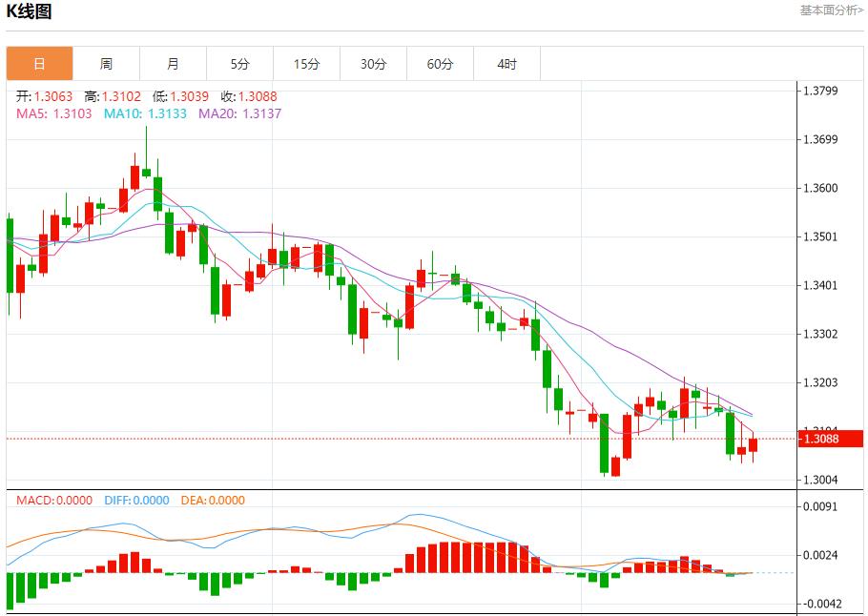Select the 周 weekly chart tab

(106, 64)
